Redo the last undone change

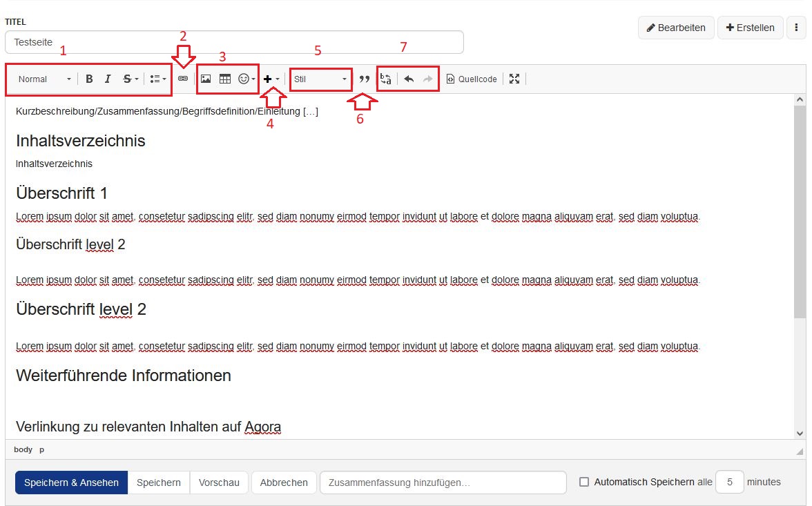[x=428, y=79]
